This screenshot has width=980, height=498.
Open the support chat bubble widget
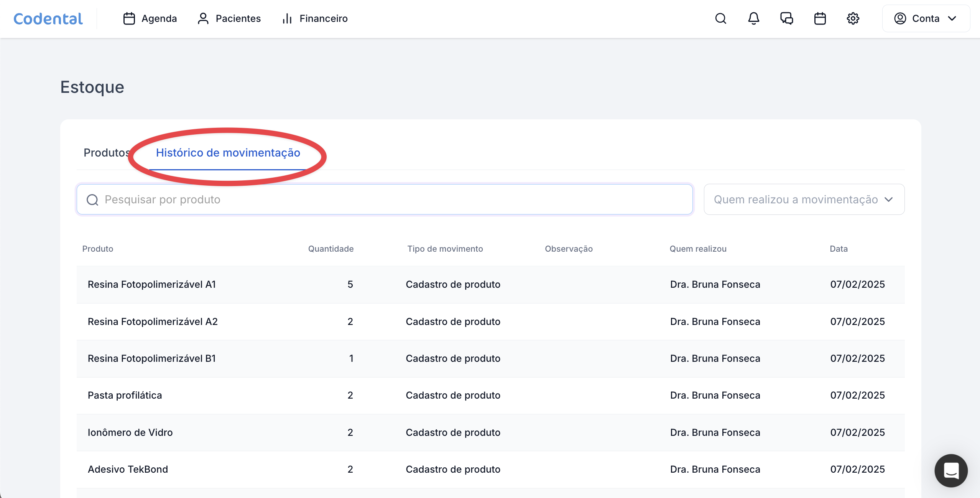point(951,470)
